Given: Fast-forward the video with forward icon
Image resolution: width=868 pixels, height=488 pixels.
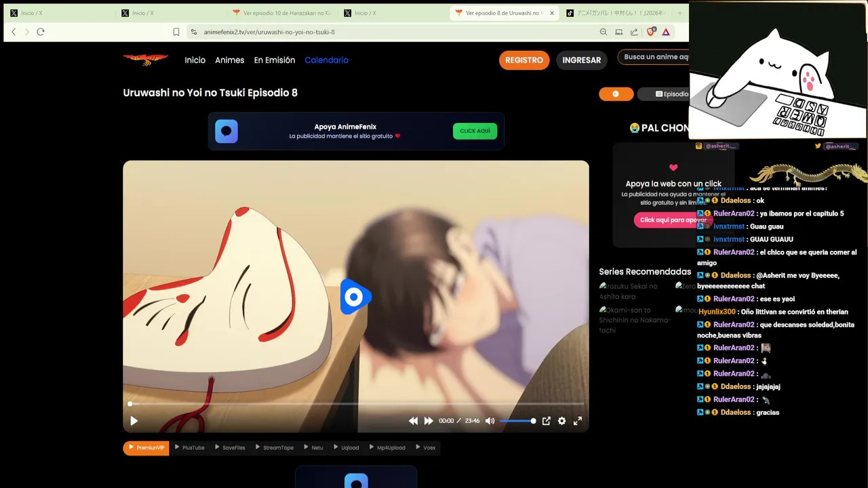Looking at the screenshot, I should click(x=429, y=421).
